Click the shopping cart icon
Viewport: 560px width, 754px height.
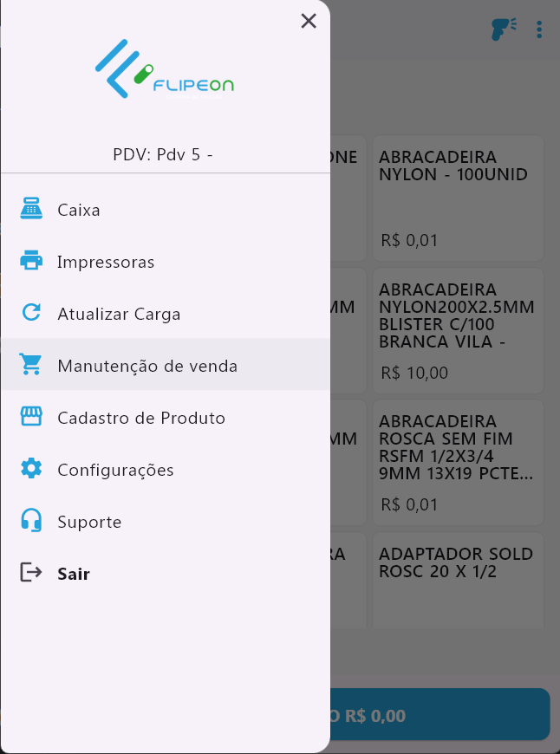31,365
